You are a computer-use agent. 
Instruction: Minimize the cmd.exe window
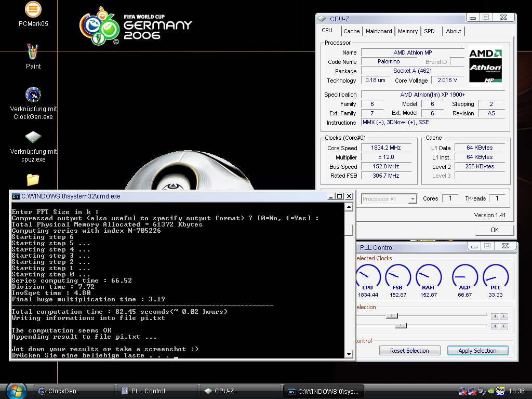[x=330, y=196]
